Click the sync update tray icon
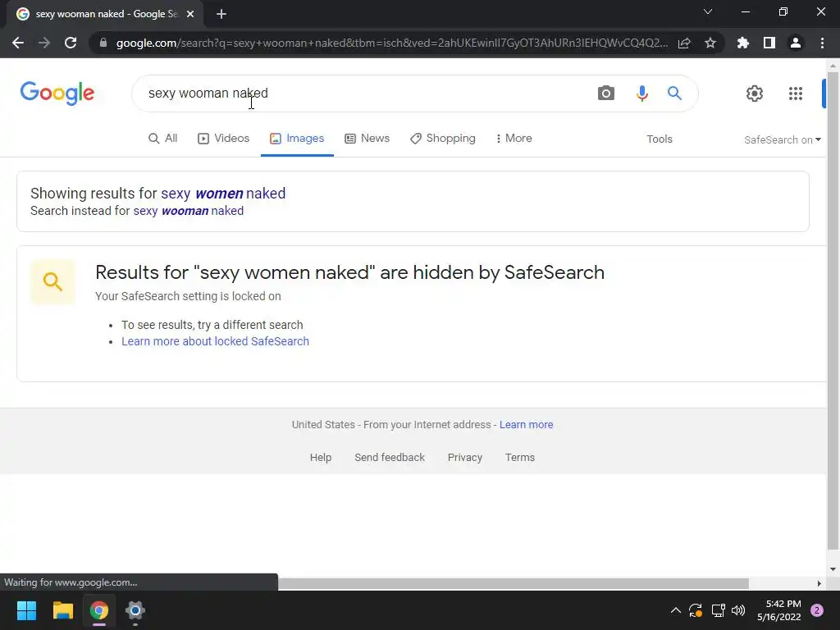840x630 pixels. point(696,610)
